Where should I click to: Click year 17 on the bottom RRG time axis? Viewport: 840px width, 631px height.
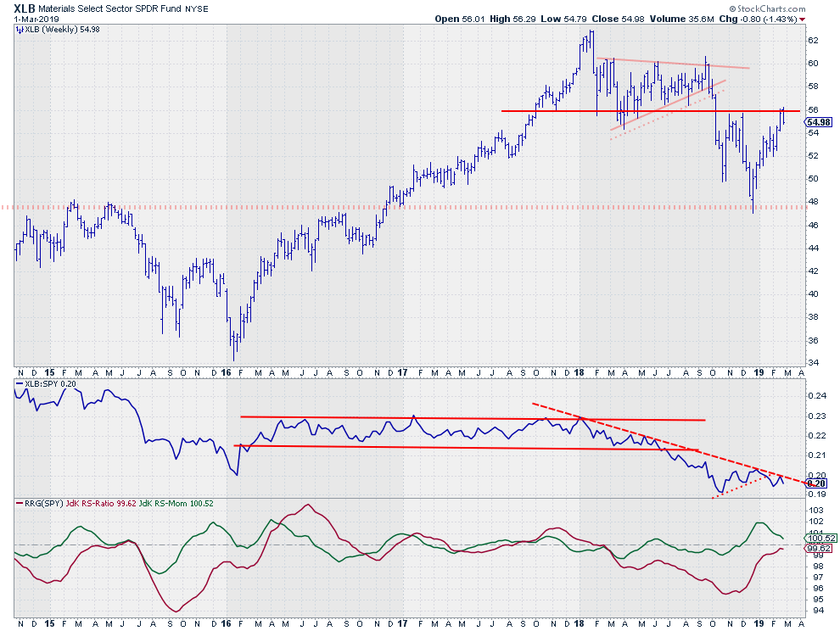(x=402, y=623)
